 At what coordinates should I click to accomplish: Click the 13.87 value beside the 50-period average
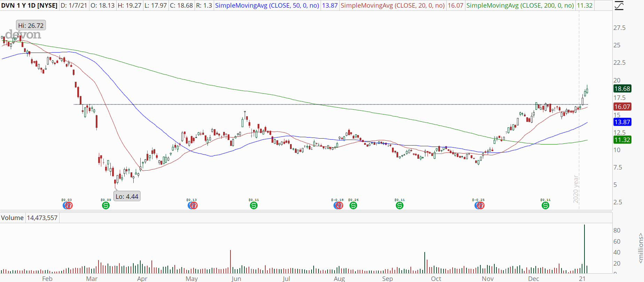[x=330, y=6]
